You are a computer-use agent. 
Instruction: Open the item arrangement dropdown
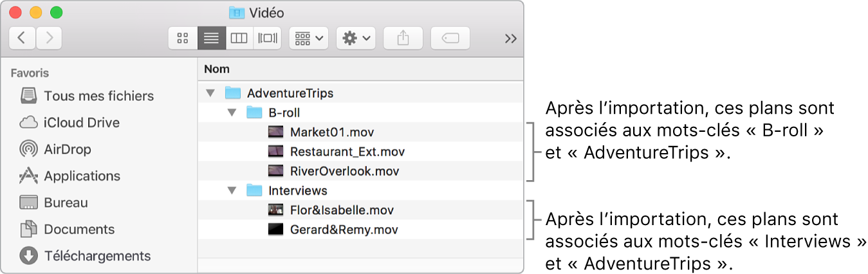click(x=309, y=38)
